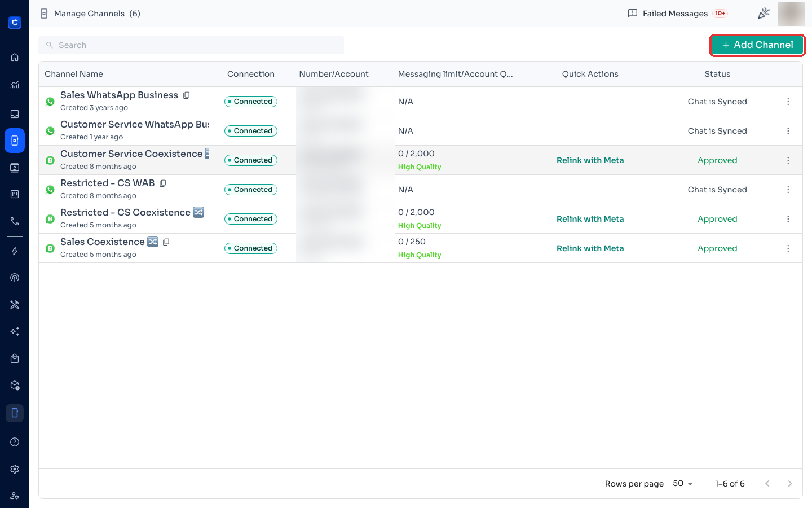Image resolution: width=812 pixels, height=508 pixels.
Task: Click the coexistence icon beside Restricted - CS Coexistence
Action: (x=198, y=212)
